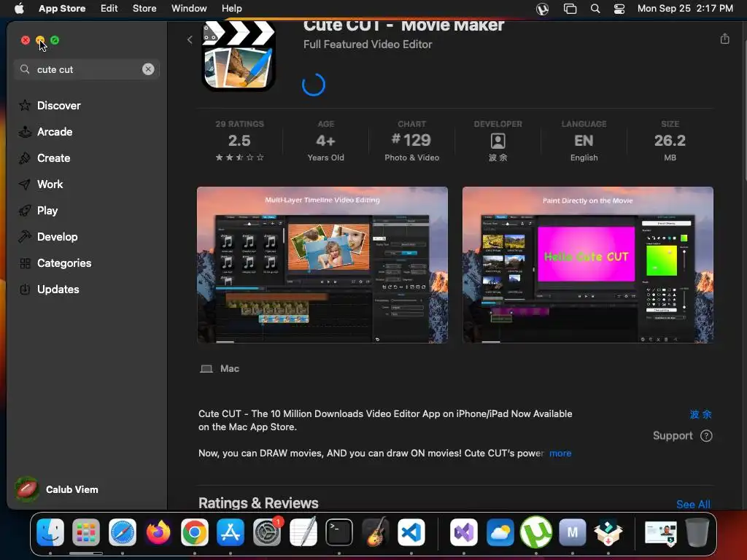The height and width of the screenshot is (560, 747).
Task: See All ratings and reviews
Action: click(693, 504)
